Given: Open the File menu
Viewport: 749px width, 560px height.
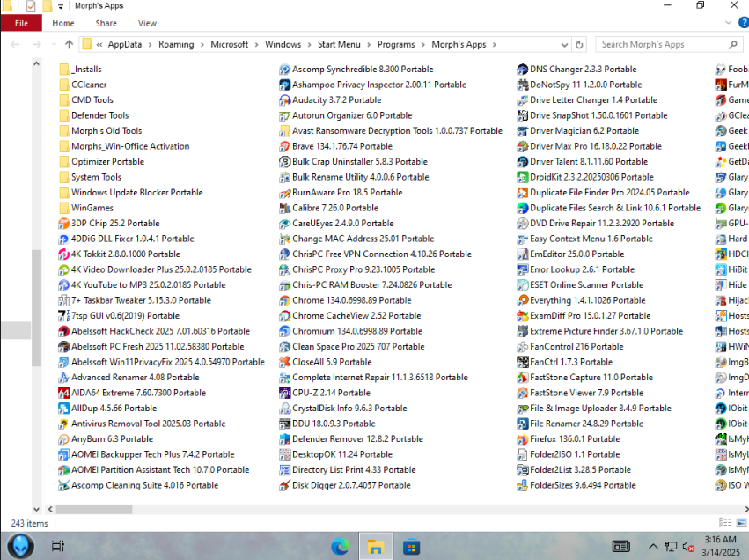Looking at the screenshot, I should click(x=21, y=23).
